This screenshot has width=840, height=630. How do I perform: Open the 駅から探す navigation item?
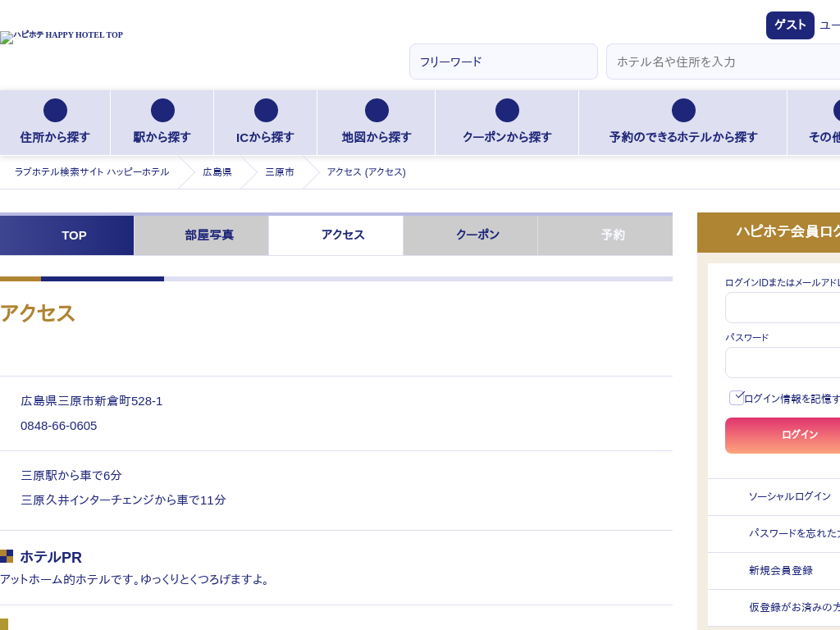(162, 123)
